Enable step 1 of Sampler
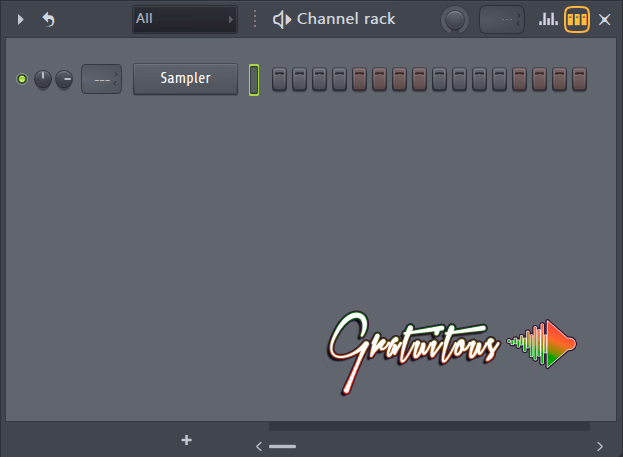The width and height of the screenshot is (623, 457). [x=279, y=79]
